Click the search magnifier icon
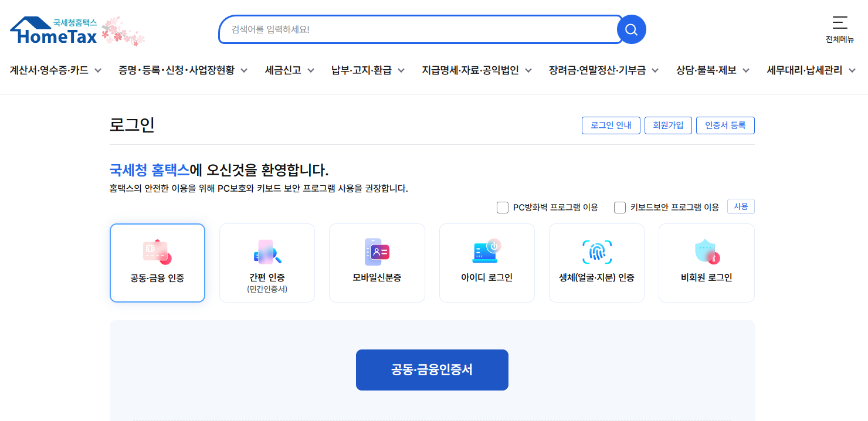The height and width of the screenshot is (421, 868). [632, 29]
